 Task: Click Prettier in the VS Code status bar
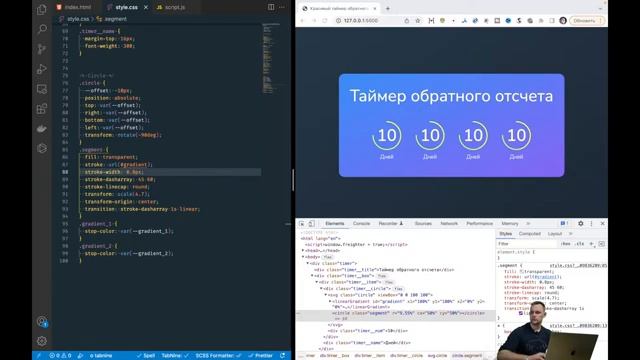pos(260,356)
